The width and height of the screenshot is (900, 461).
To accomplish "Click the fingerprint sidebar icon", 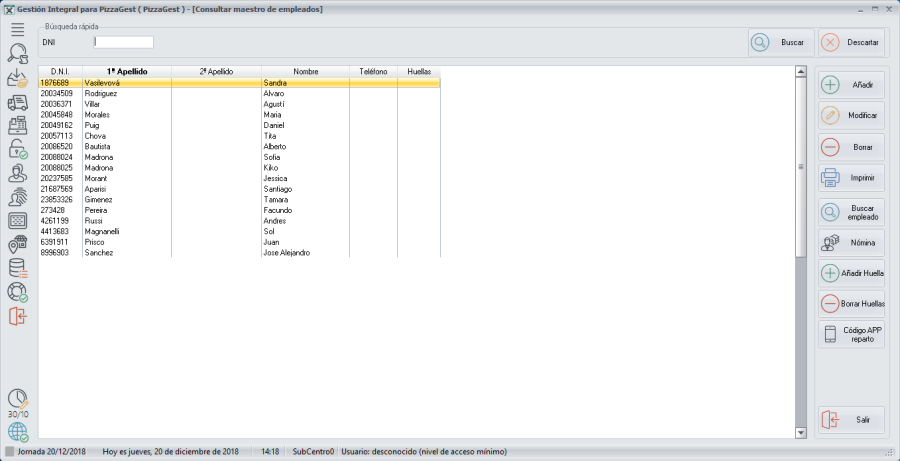I will tap(17, 197).
